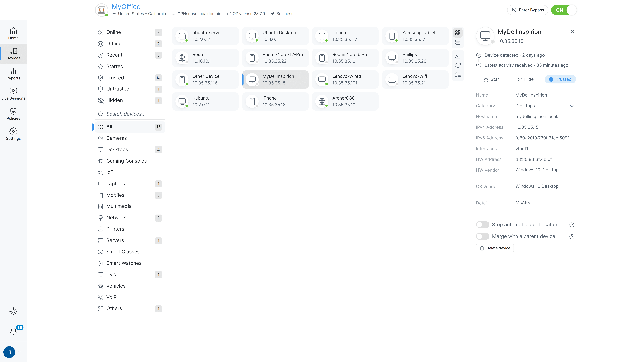Open help for Merge with parent device
The image size is (644, 362).
572,237
